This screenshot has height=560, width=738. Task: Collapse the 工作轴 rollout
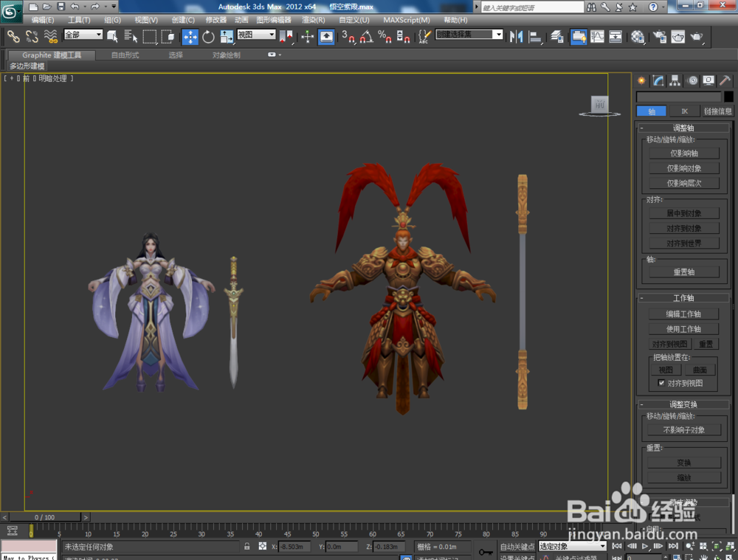point(683,297)
